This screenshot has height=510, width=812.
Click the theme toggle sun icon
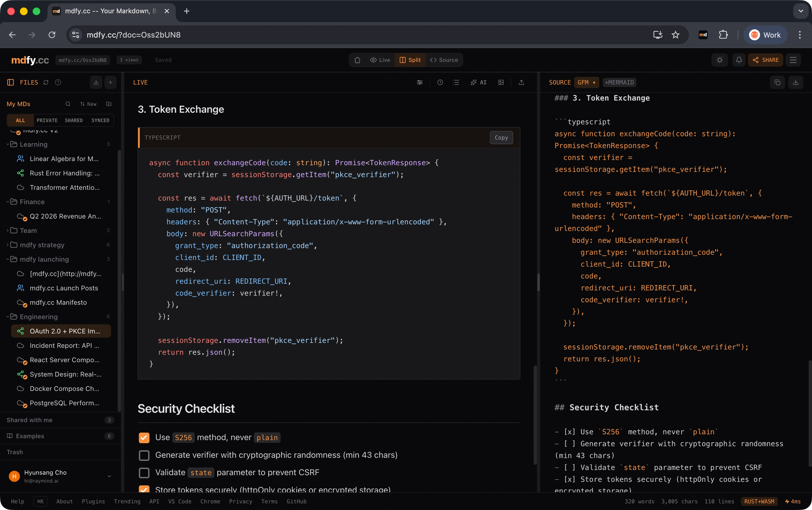point(719,60)
